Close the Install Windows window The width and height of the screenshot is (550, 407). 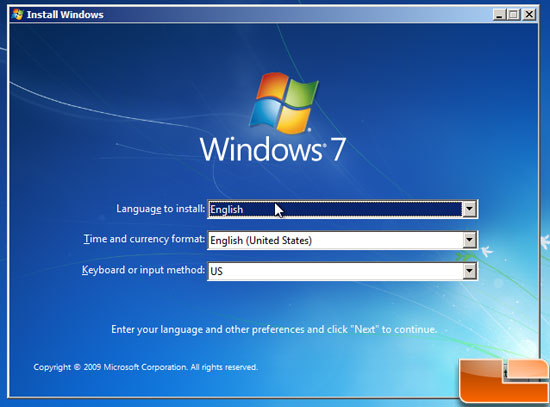click(x=529, y=15)
